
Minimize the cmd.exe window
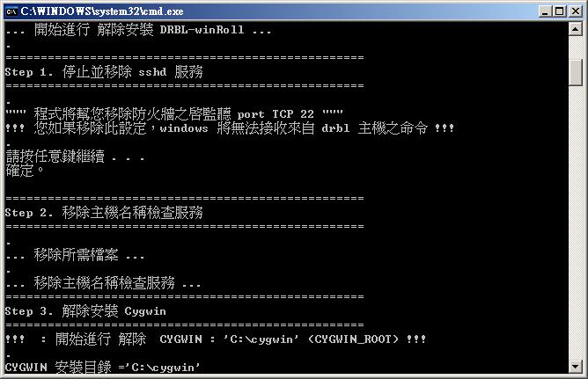coord(545,11)
